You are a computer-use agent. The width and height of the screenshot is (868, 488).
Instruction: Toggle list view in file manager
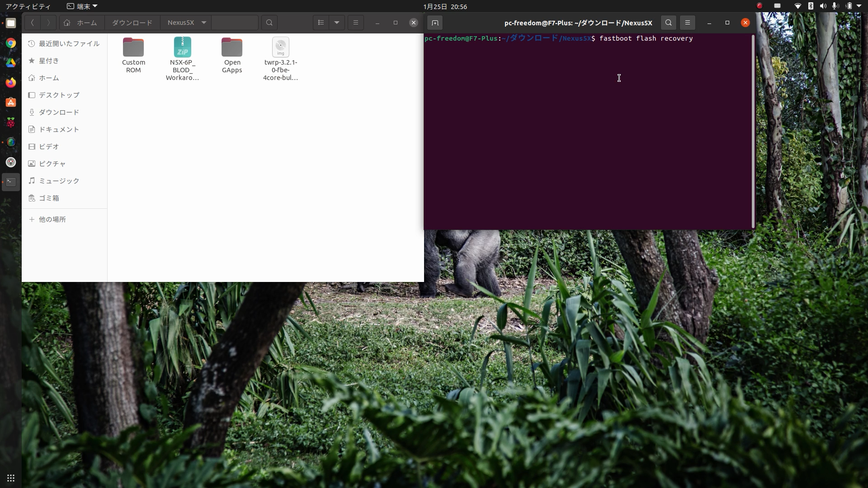coord(321,23)
